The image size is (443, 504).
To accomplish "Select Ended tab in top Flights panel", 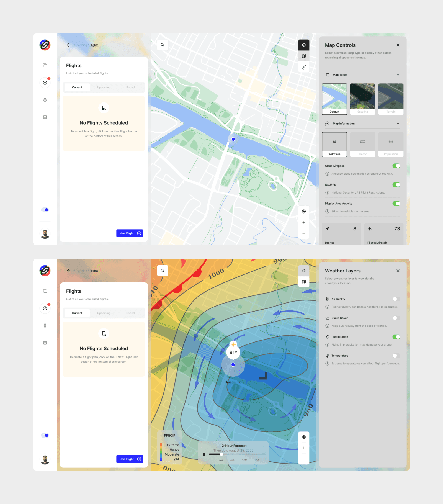I will pos(130,87).
